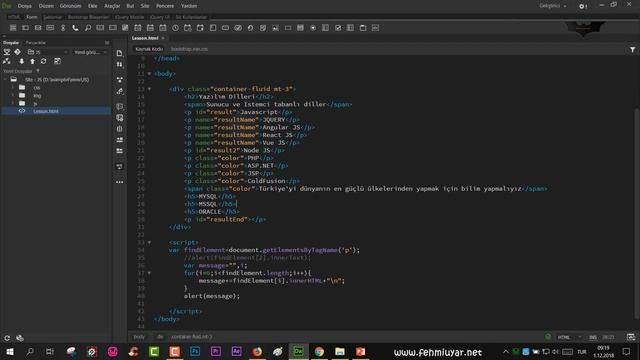Screen dimensions: 640x360
Task: Select .container-fluid.mt-3 in tag selector
Action: click(191, 337)
